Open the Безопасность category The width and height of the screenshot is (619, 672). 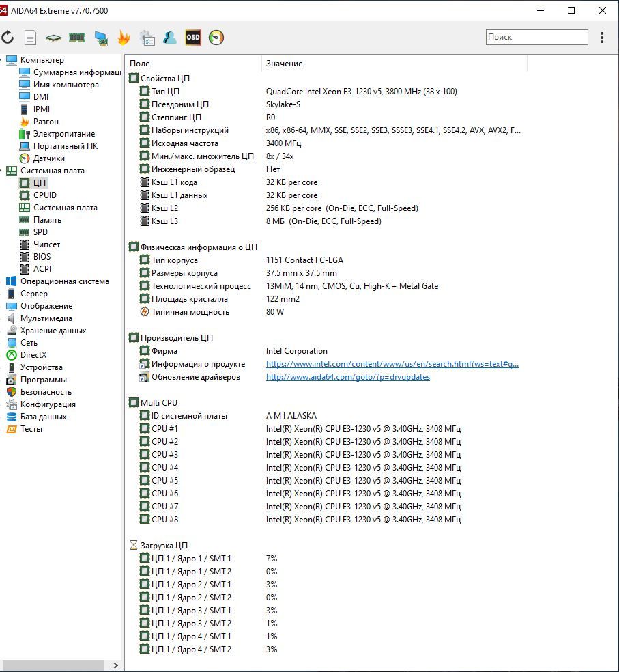(46, 392)
